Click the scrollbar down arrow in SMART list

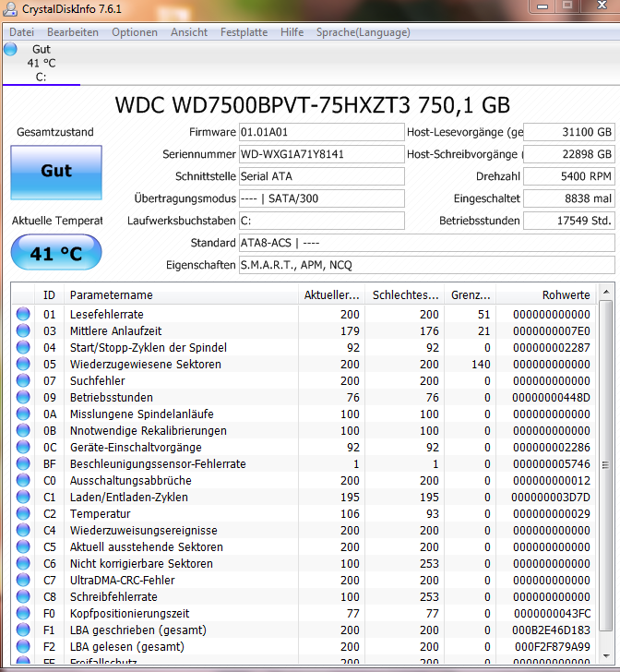[606, 655]
